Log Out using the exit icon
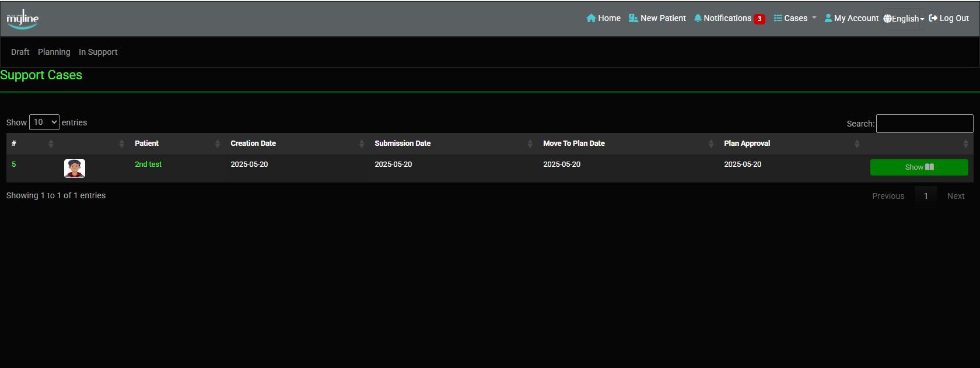The image size is (980, 368). [x=933, y=18]
